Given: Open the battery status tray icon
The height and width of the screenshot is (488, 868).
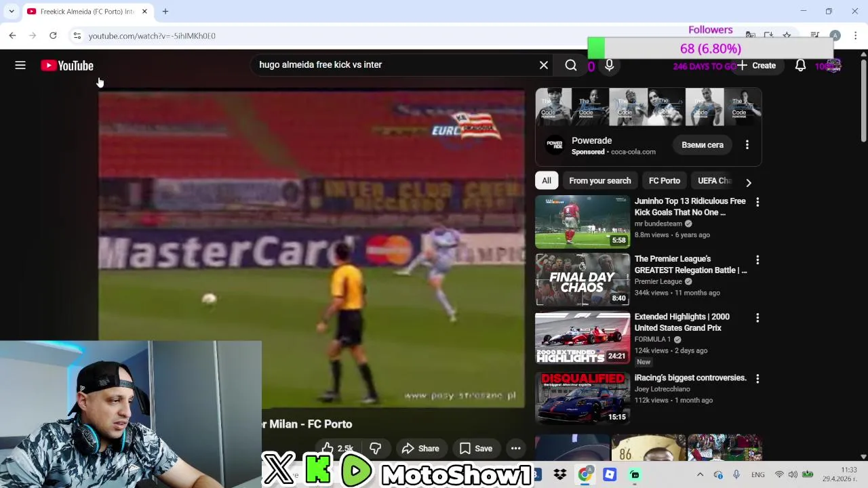Looking at the screenshot, I should 808,474.
